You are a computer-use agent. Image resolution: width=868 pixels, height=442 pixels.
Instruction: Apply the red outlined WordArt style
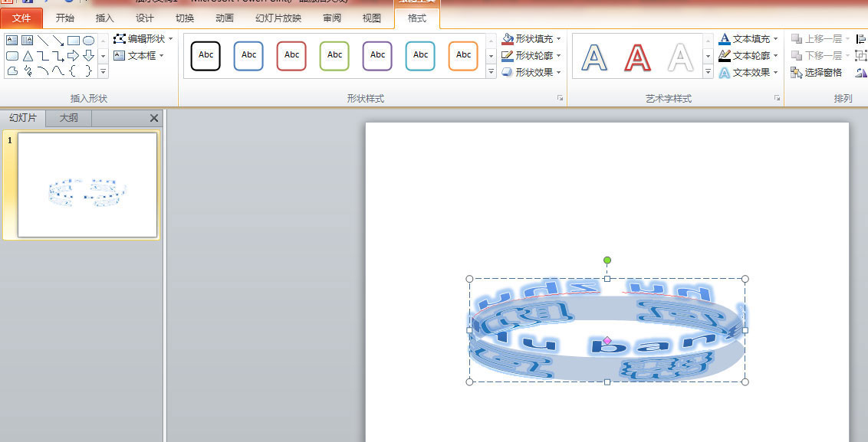coord(637,57)
